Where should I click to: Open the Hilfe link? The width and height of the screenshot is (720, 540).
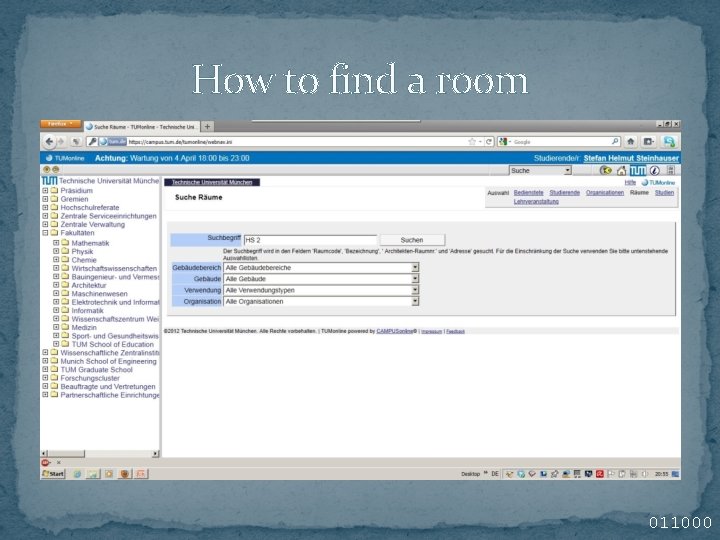pos(630,183)
